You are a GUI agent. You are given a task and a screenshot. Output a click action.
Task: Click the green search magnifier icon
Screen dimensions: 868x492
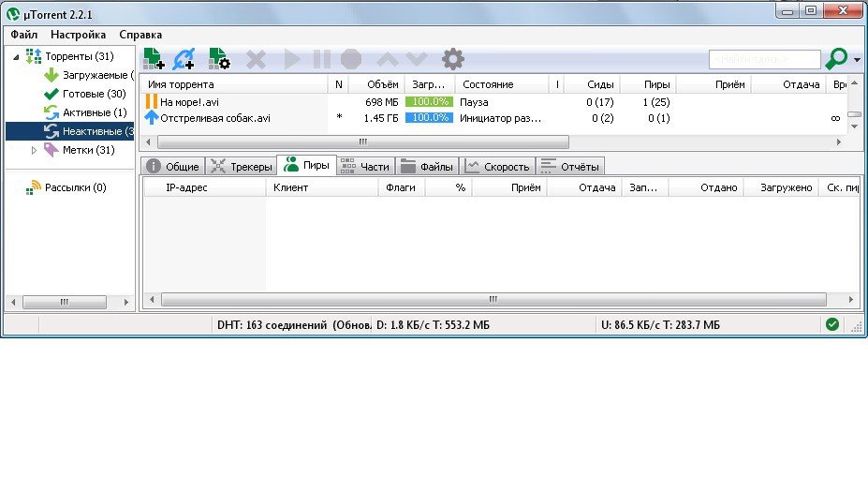836,59
